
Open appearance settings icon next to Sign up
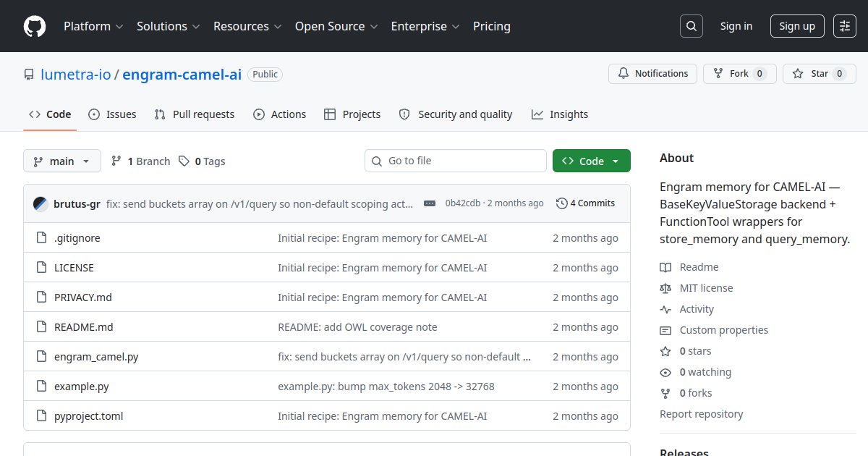(845, 26)
